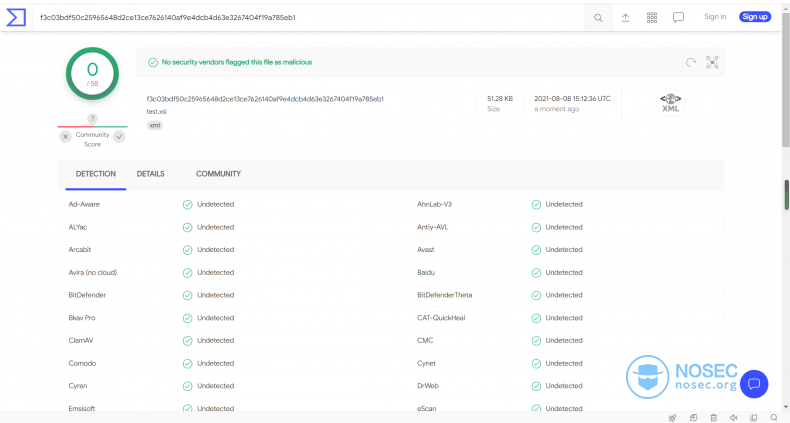The width and height of the screenshot is (790, 423).
Task: Click the trash icon in bottom bar
Action: [x=713, y=417]
